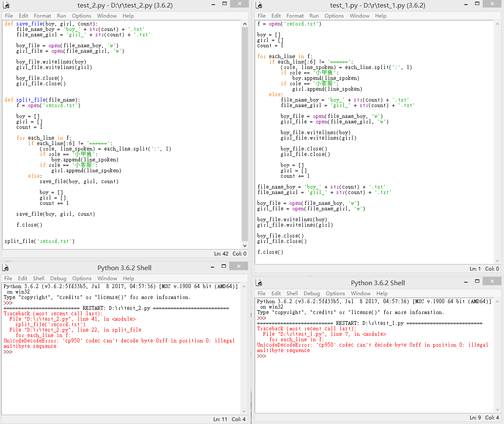504x424 pixels.
Task: Open the Shell menu in the test_1.py shell
Action: click(292, 294)
